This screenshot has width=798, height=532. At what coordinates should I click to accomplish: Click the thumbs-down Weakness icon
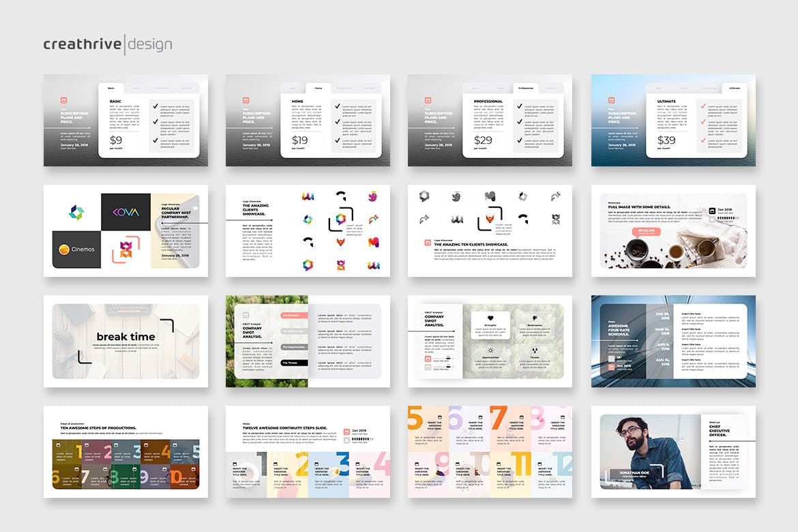pyautogui.click(x=534, y=317)
